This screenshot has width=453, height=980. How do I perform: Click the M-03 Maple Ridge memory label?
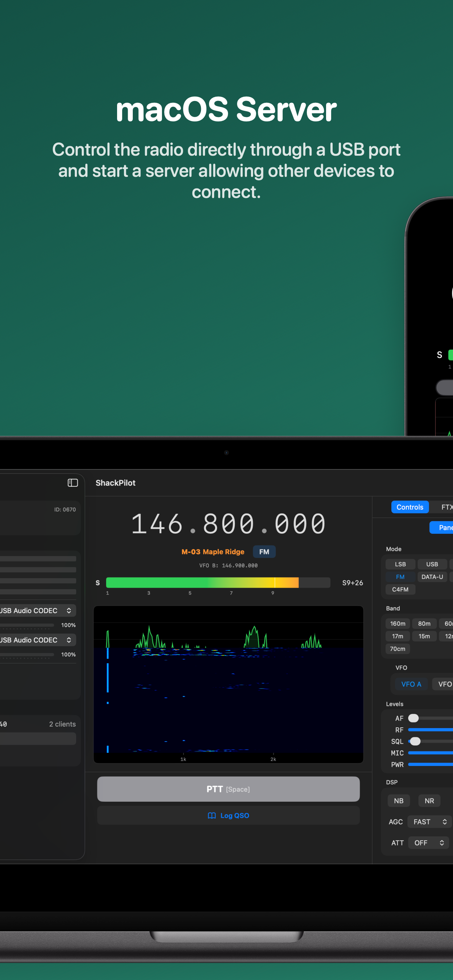(x=213, y=552)
